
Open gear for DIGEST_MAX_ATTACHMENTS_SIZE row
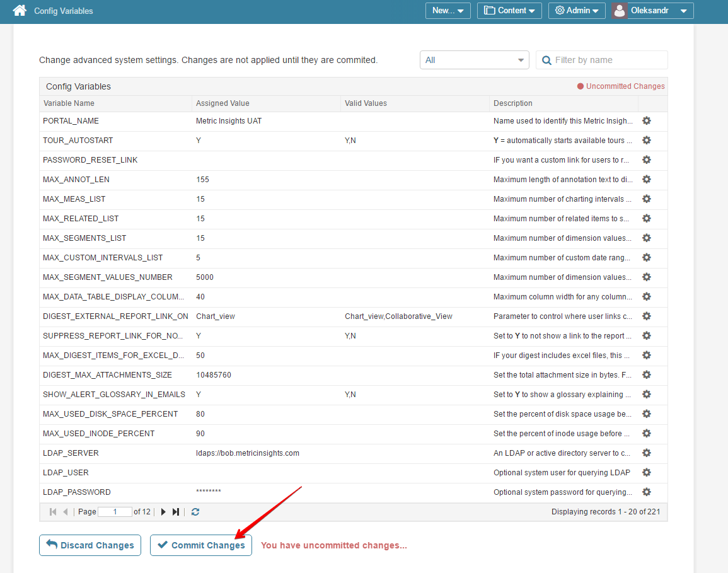(x=646, y=374)
